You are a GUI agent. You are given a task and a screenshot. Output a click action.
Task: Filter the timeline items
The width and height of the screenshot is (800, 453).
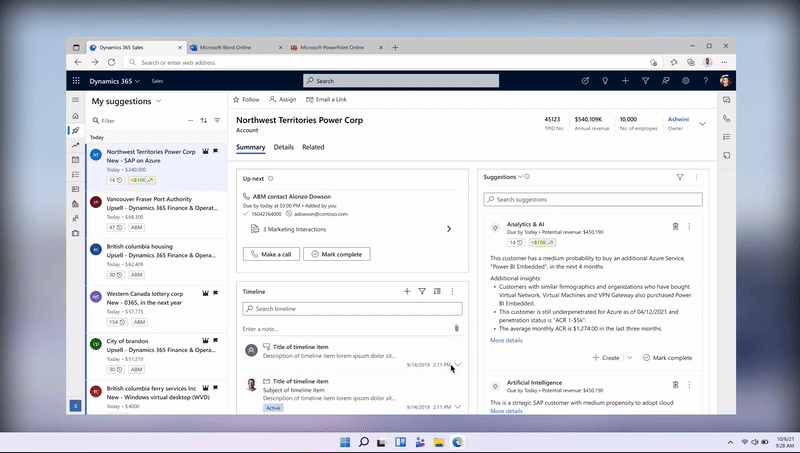pos(422,291)
